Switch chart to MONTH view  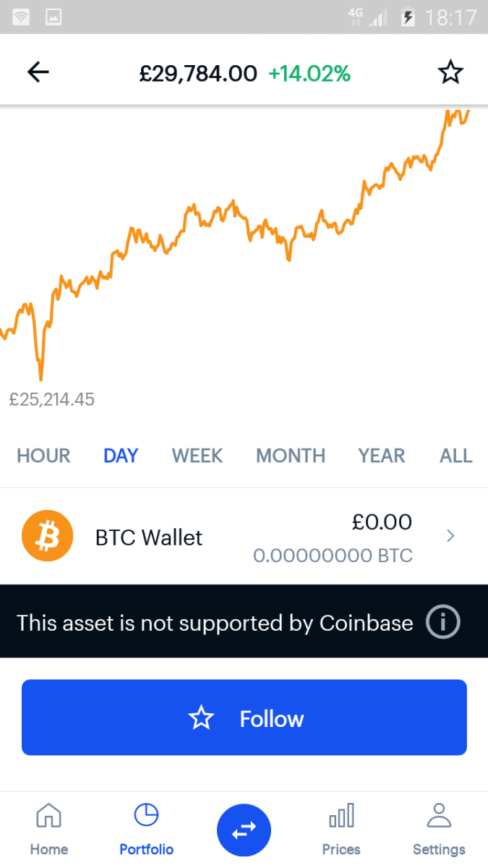pyautogui.click(x=290, y=456)
